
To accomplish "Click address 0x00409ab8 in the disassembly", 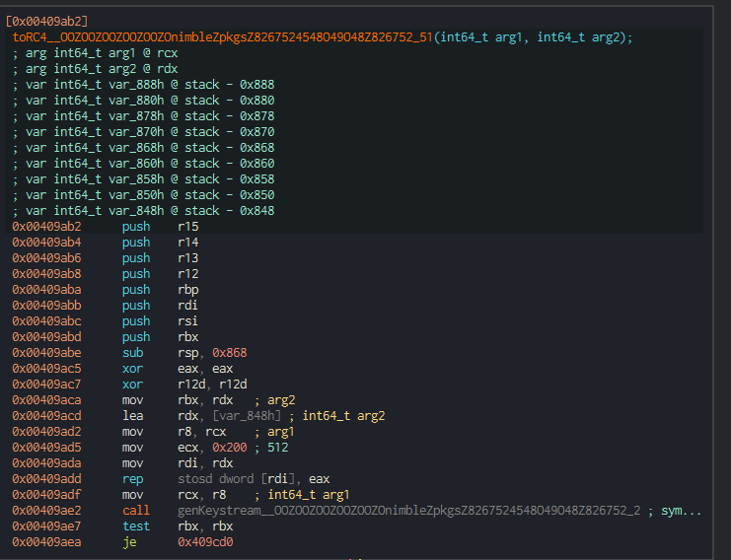I will coord(46,274).
